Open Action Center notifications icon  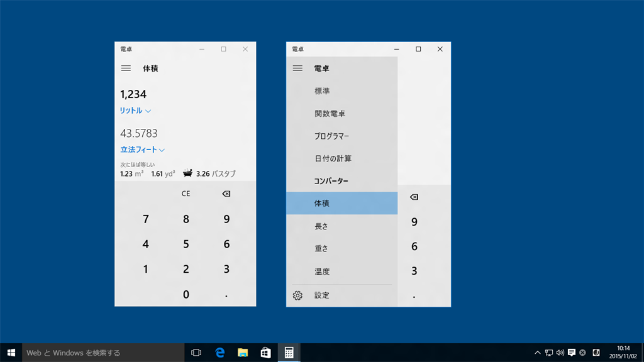[571, 353]
